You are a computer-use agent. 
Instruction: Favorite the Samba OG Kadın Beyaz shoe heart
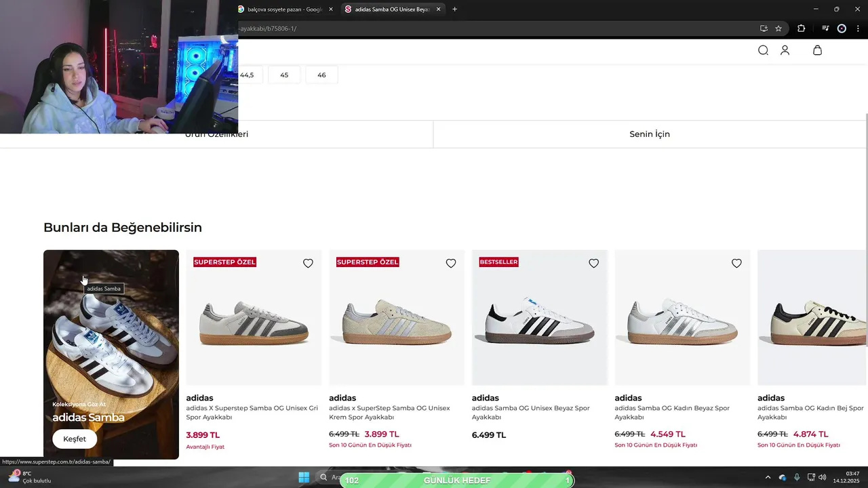pyautogui.click(x=736, y=264)
